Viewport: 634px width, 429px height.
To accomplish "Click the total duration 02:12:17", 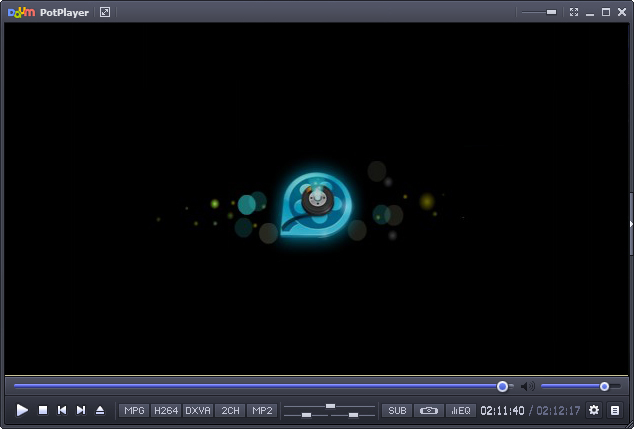I will [558, 411].
